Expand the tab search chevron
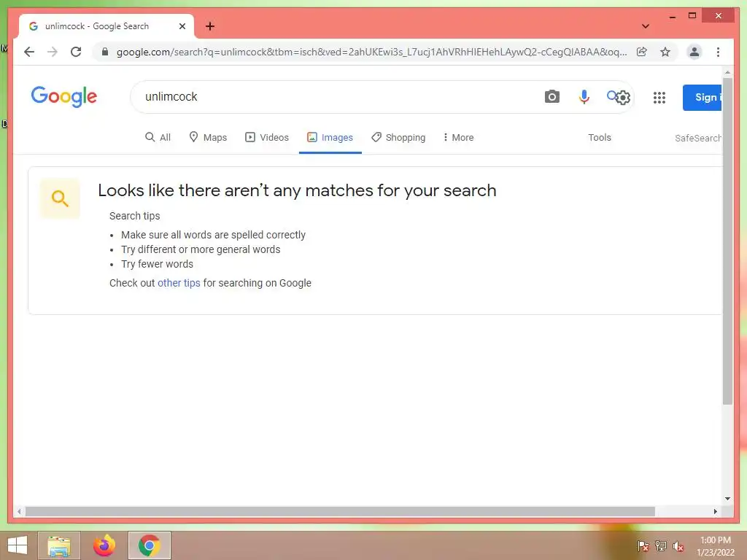The height and width of the screenshot is (560, 747). point(645,26)
